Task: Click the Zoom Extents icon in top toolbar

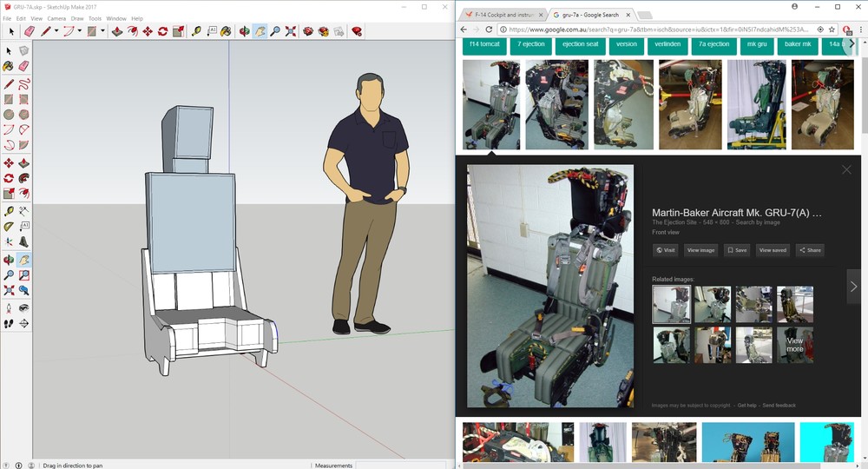Action: pos(290,31)
